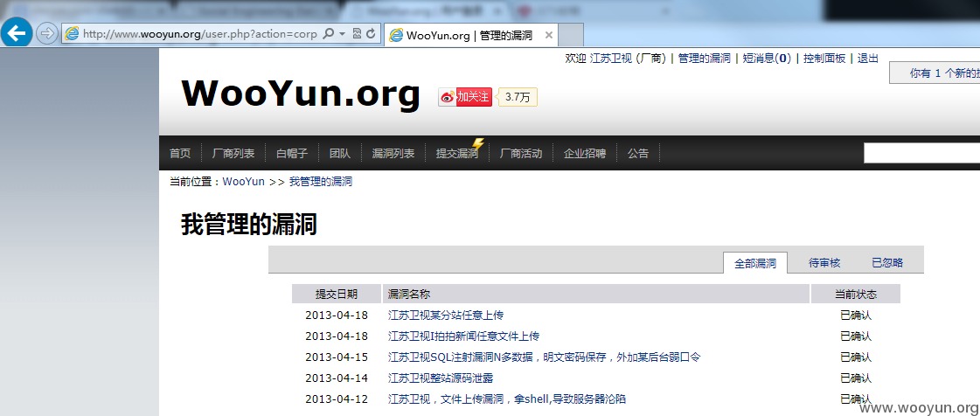
Task: Open 团队 in navigation bar
Action: (340, 153)
